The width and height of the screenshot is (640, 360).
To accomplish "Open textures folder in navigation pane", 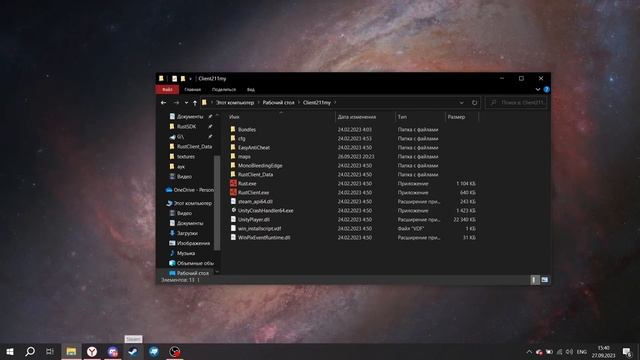I will pos(185,156).
